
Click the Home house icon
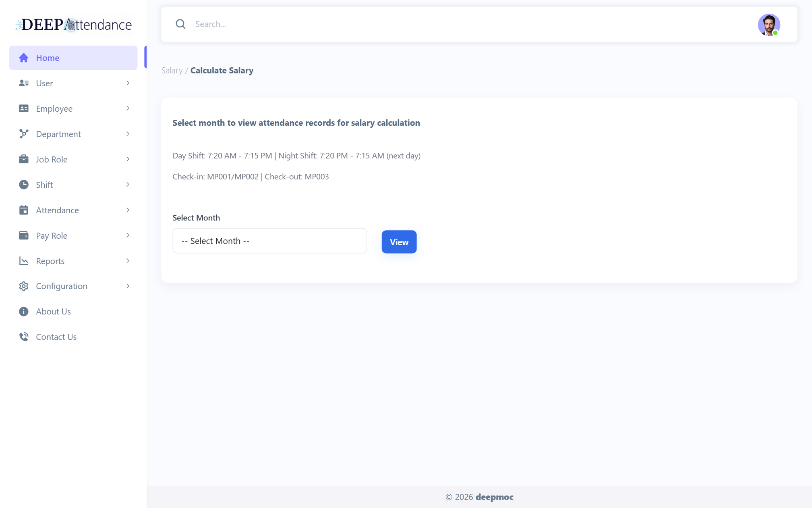pos(24,58)
